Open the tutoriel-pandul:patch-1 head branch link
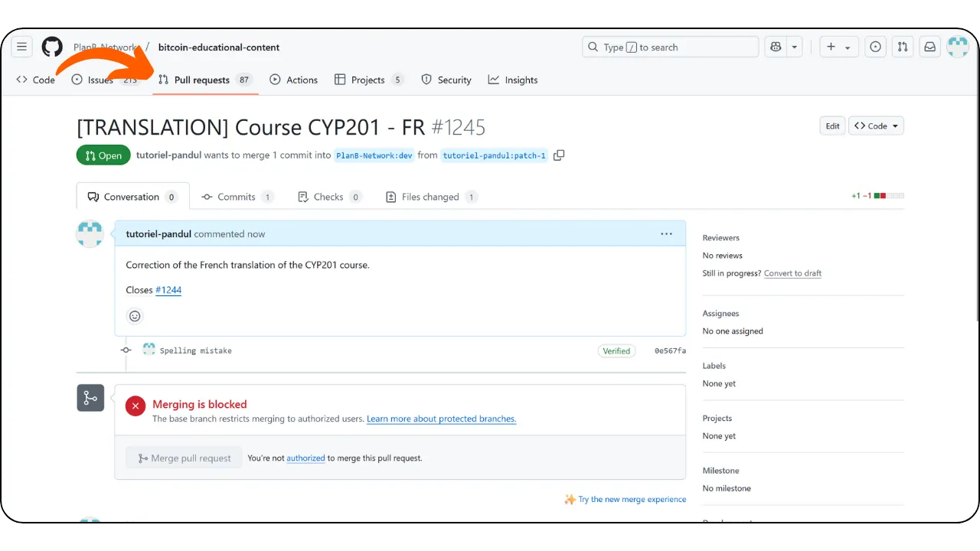Image resolution: width=980 pixels, height=551 pixels. tap(495, 155)
